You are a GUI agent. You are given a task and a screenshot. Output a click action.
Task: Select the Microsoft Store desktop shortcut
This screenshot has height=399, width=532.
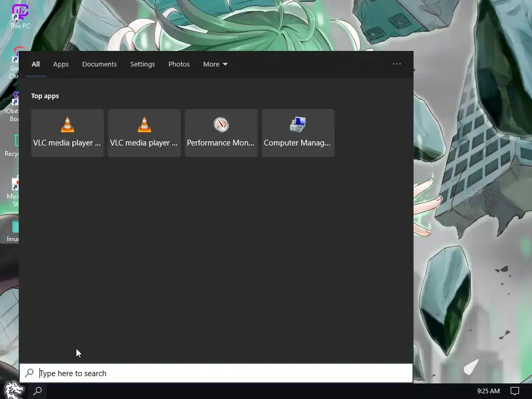point(13,191)
